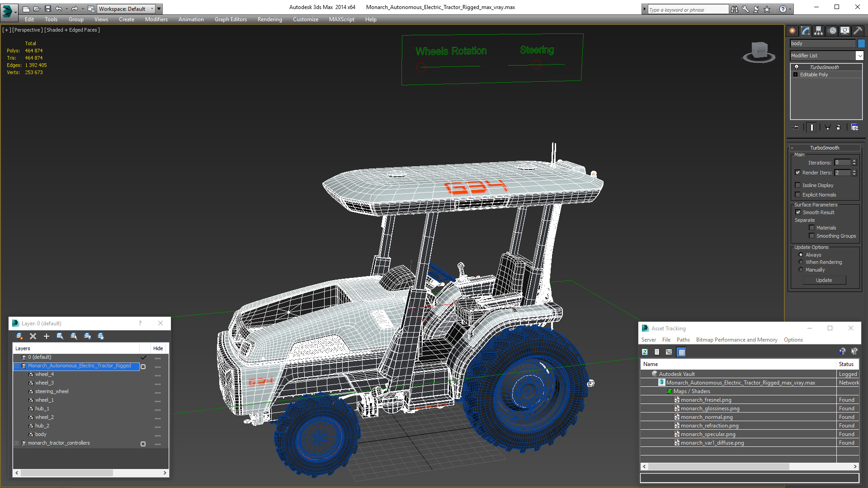Open the Utilities hammer tab
The image size is (868, 488).
coord(858,31)
